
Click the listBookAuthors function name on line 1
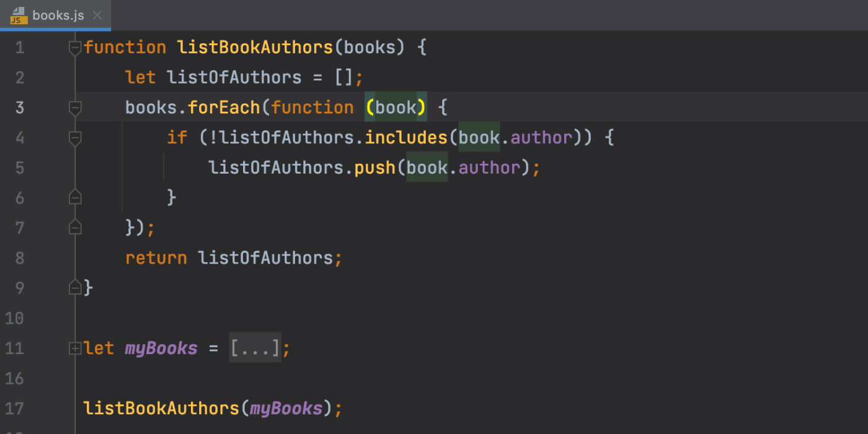(255, 48)
